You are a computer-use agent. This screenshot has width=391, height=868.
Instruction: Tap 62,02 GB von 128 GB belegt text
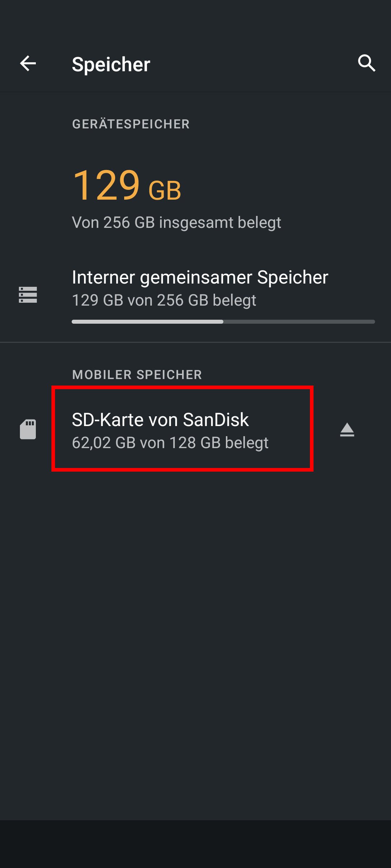point(170,442)
